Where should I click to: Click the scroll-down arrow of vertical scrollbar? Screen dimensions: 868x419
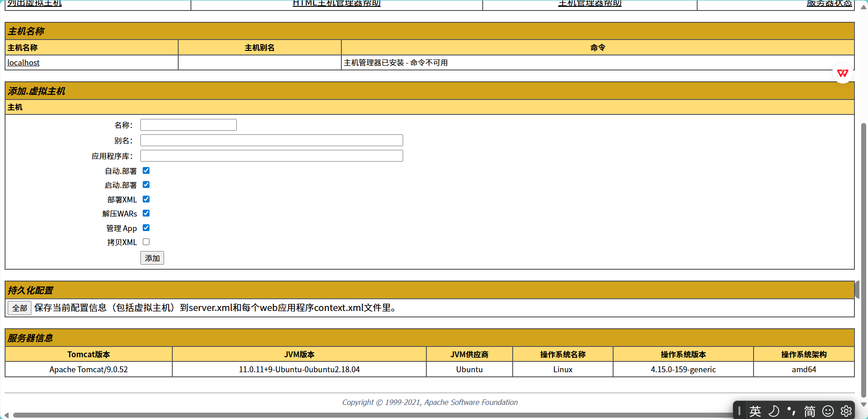864,404
